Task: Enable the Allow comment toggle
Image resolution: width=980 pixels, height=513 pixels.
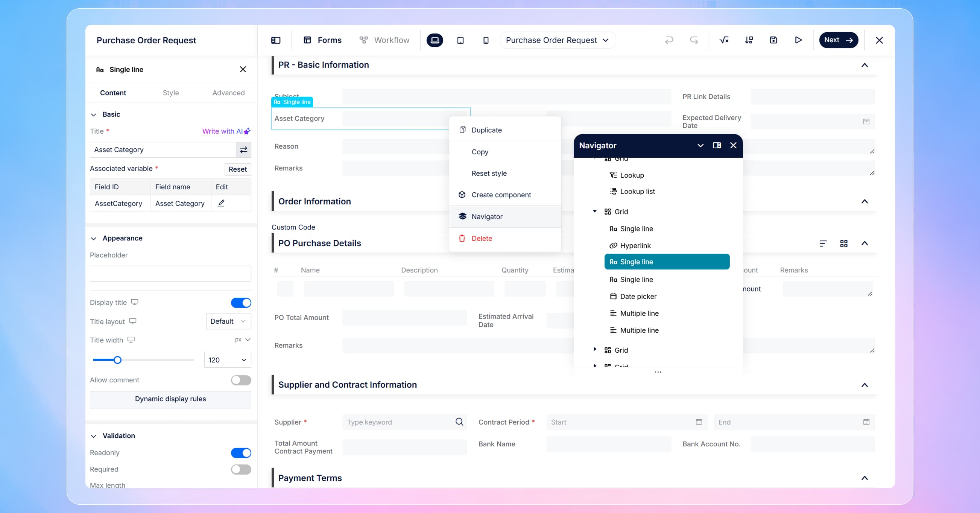Action: point(241,380)
